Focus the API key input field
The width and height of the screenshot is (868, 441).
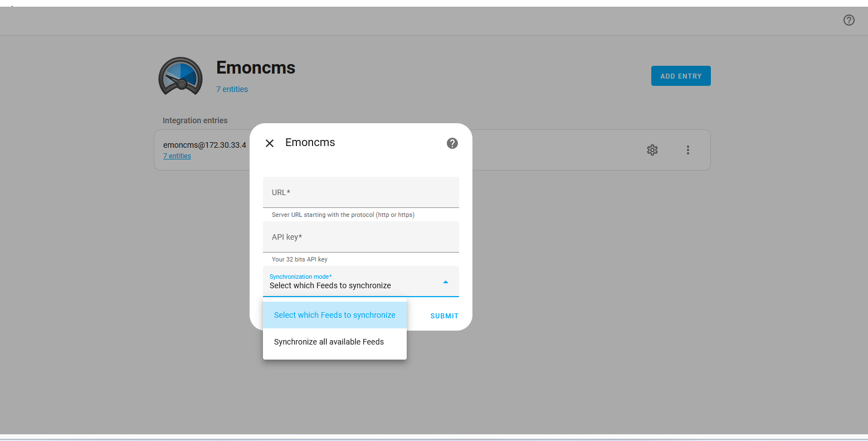tap(360, 237)
